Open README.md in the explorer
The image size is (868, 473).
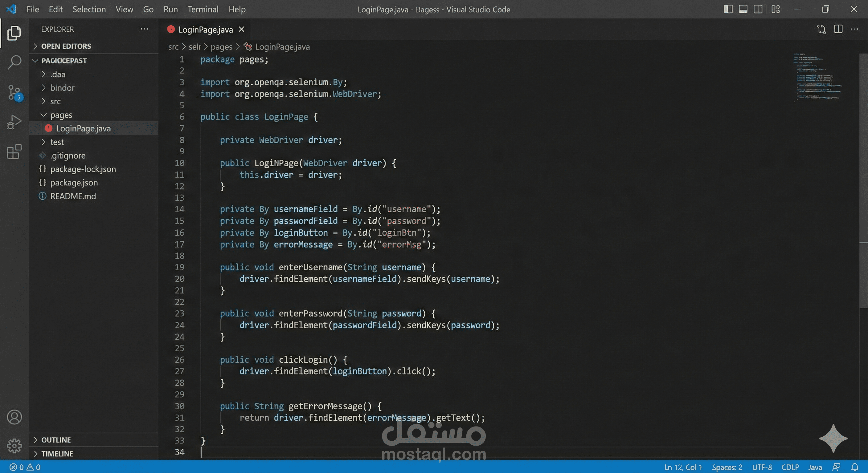point(73,196)
